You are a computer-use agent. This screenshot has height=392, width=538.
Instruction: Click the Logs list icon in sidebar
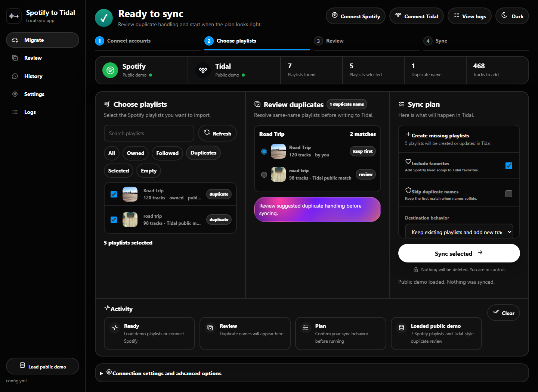click(15, 112)
